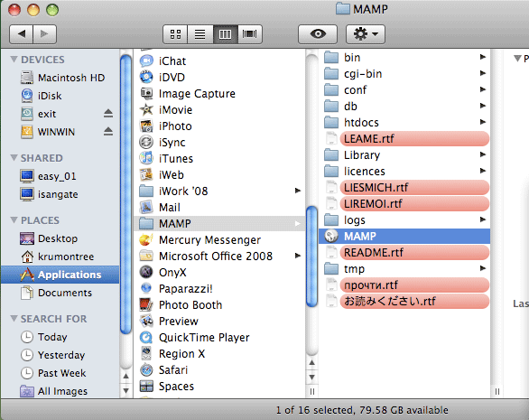Image resolution: width=529 pixels, height=420 pixels.
Task: Select the Region X application
Action: point(219,353)
